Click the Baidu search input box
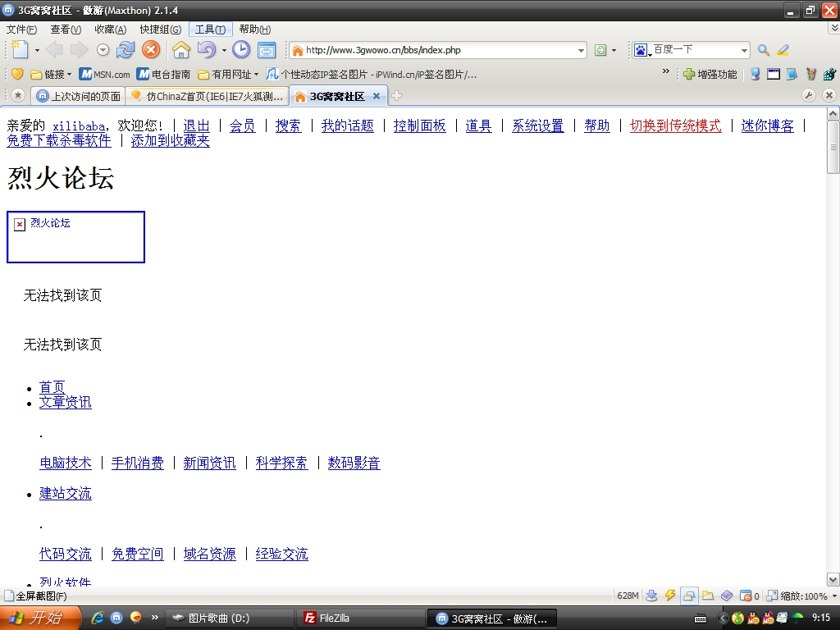Viewport: 840px width, 630px height. pyautogui.click(x=696, y=50)
